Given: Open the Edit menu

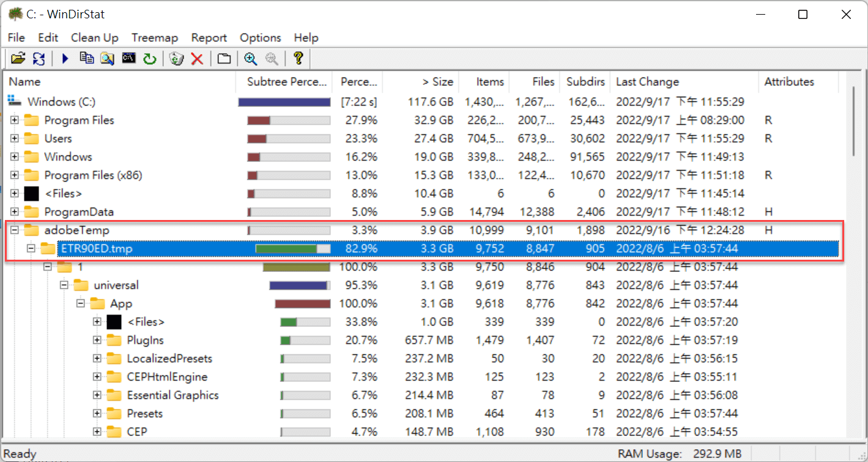Looking at the screenshot, I should coord(48,38).
